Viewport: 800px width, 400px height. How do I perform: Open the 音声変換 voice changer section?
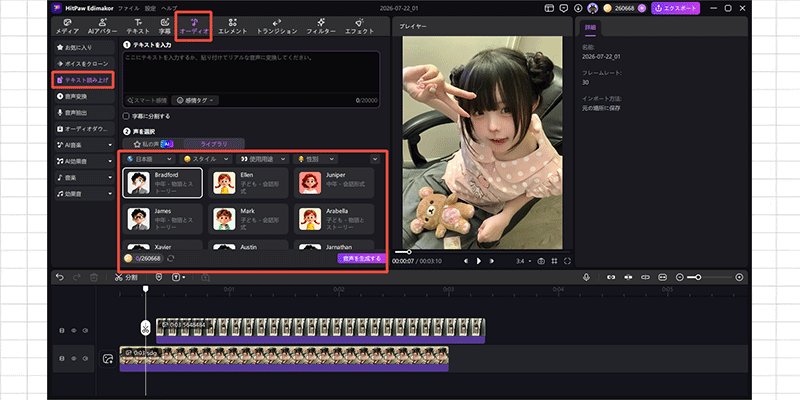pyautogui.click(x=84, y=96)
